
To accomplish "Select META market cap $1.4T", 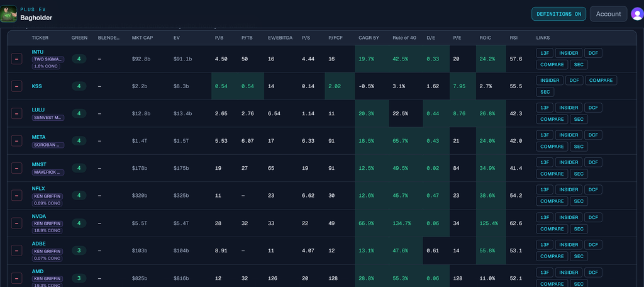I will pos(140,141).
